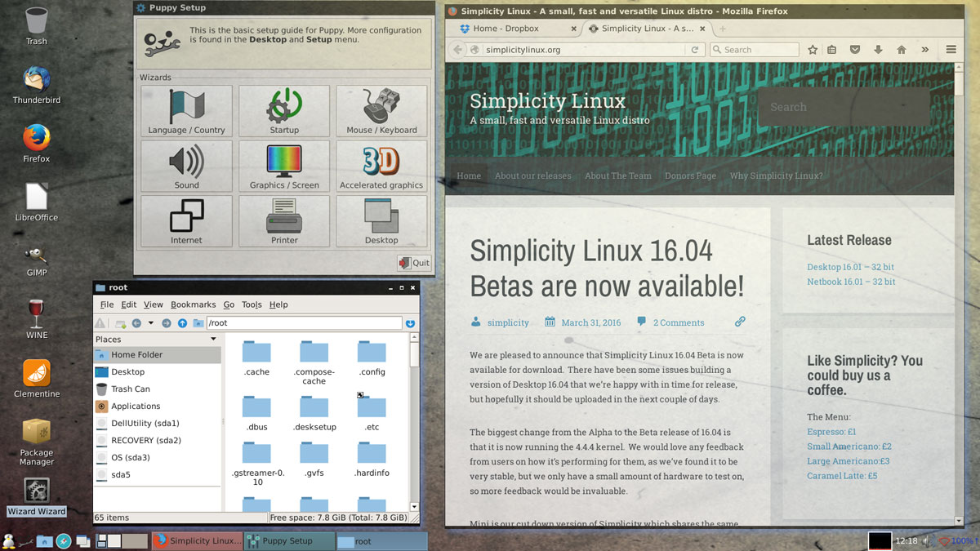This screenshot has width=980, height=551.
Task: Open the Desktop 16.01 – 32 bit link
Action: [x=850, y=267]
